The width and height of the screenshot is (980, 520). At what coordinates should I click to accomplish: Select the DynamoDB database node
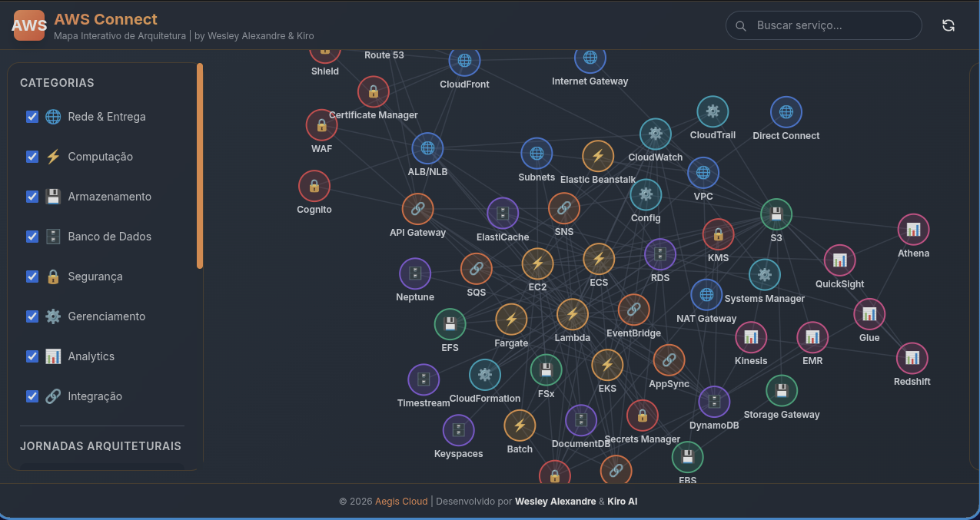point(713,401)
